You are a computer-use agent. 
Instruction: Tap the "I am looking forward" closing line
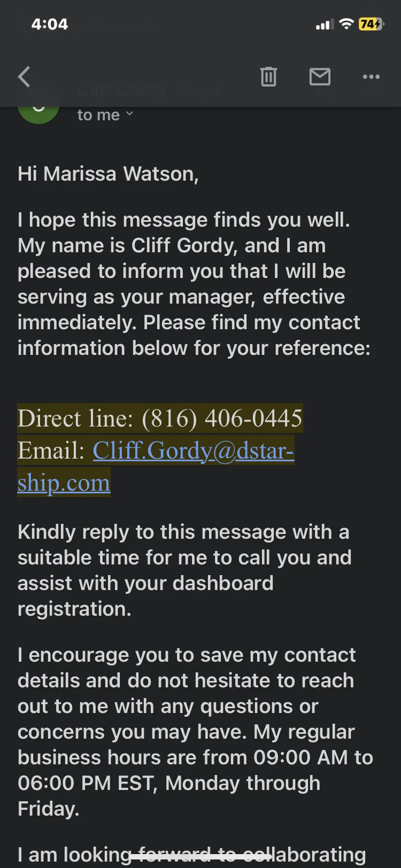(x=192, y=854)
